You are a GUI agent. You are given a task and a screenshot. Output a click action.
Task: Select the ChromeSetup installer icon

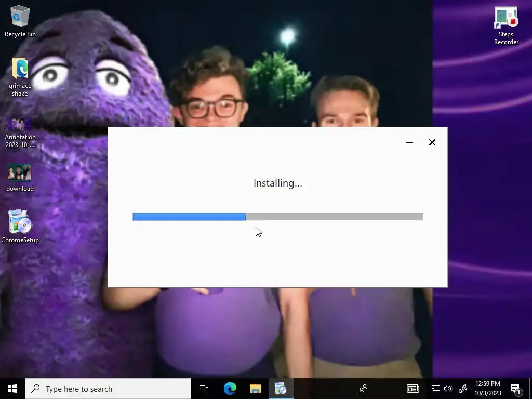20,227
